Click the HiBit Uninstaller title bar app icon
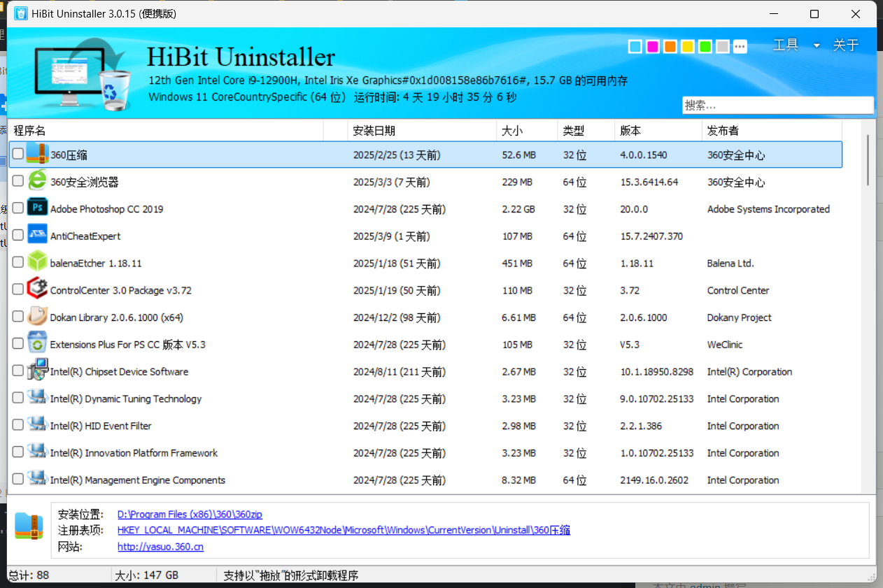Image resolution: width=883 pixels, height=588 pixels. pyautogui.click(x=21, y=14)
